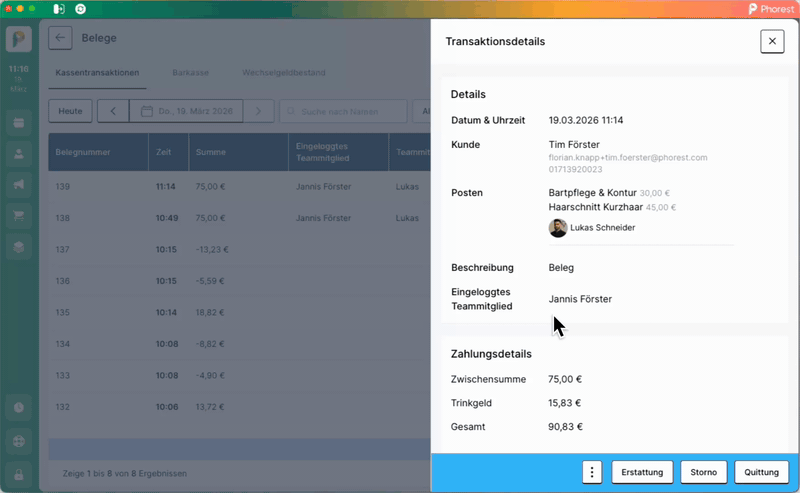Image resolution: width=800 pixels, height=493 pixels.
Task: Select receipt row 135
Action: point(239,312)
